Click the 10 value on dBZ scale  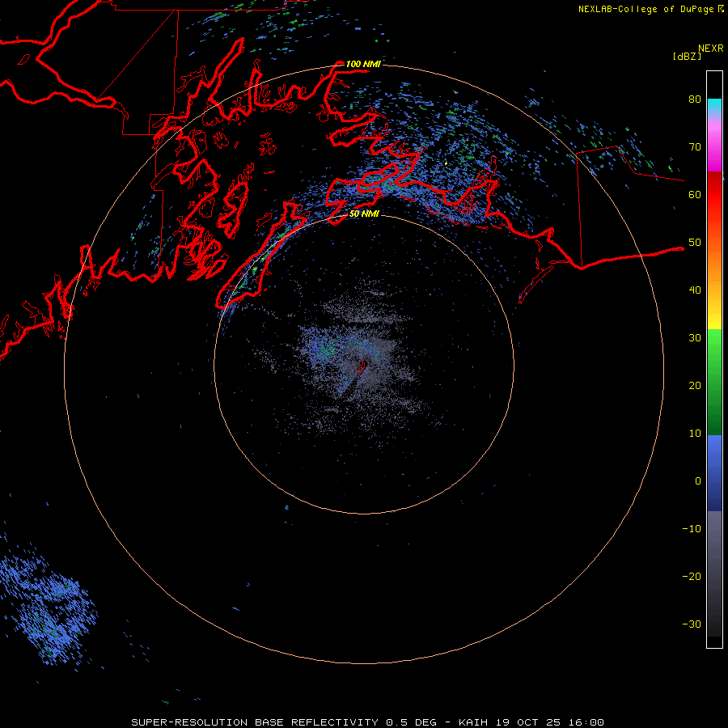(695, 434)
